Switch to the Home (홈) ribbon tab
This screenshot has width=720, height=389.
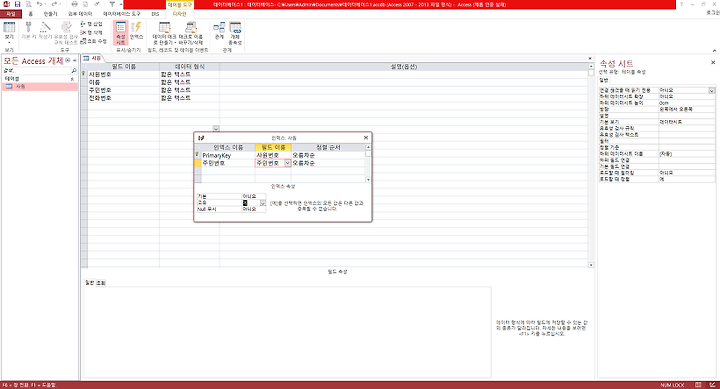tap(31, 14)
